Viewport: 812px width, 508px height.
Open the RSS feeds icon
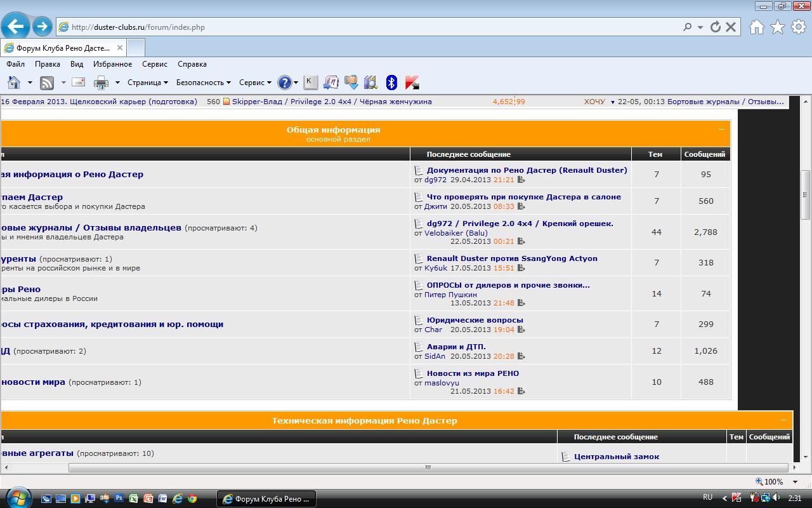(47, 83)
